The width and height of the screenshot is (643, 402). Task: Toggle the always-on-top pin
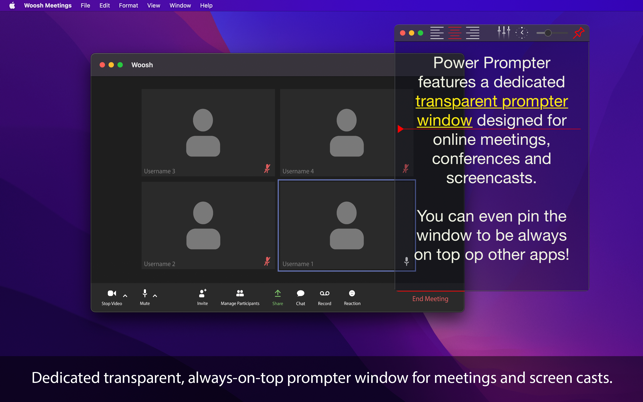[579, 33]
